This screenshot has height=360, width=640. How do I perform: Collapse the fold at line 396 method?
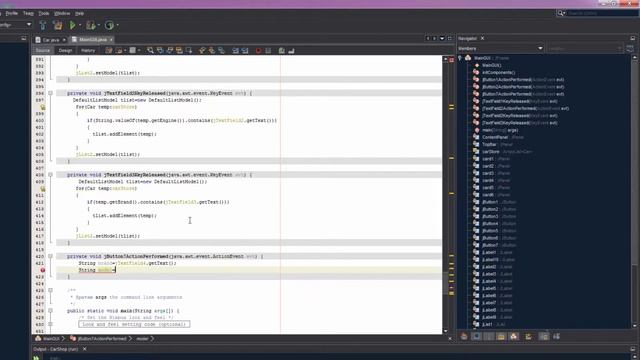tap(51, 93)
